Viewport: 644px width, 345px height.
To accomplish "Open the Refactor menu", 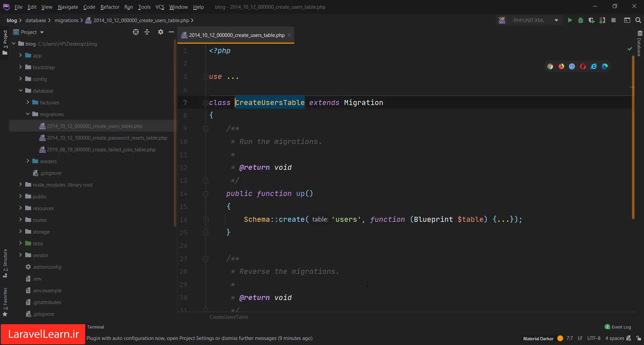I will click(x=110, y=7).
